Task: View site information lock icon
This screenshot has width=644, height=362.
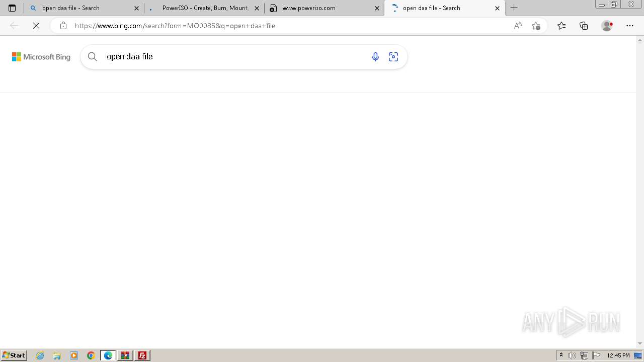Action: point(63,26)
